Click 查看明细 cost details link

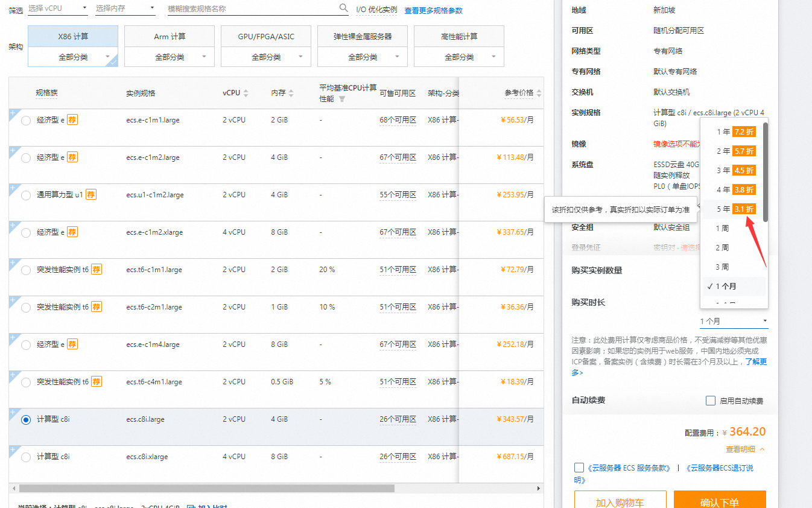pyautogui.click(x=740, y=449)
